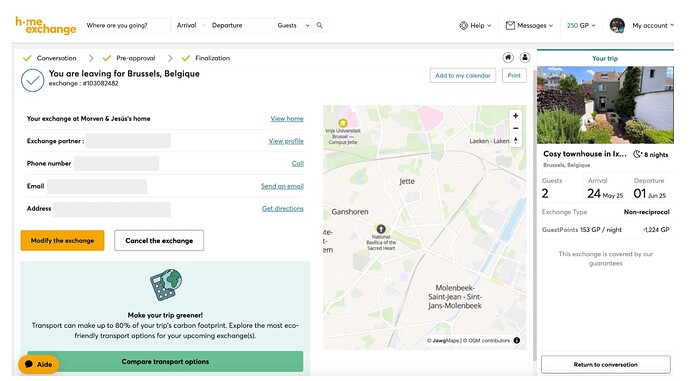This screenshot has height=381, width=690.
Task: Zoom in on the map
Action: (x=515, y=116)
